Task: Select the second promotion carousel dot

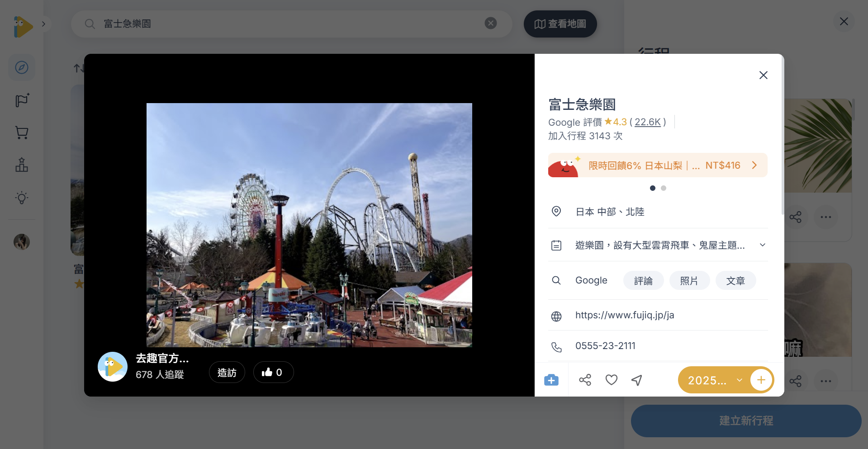Action: 664,188
